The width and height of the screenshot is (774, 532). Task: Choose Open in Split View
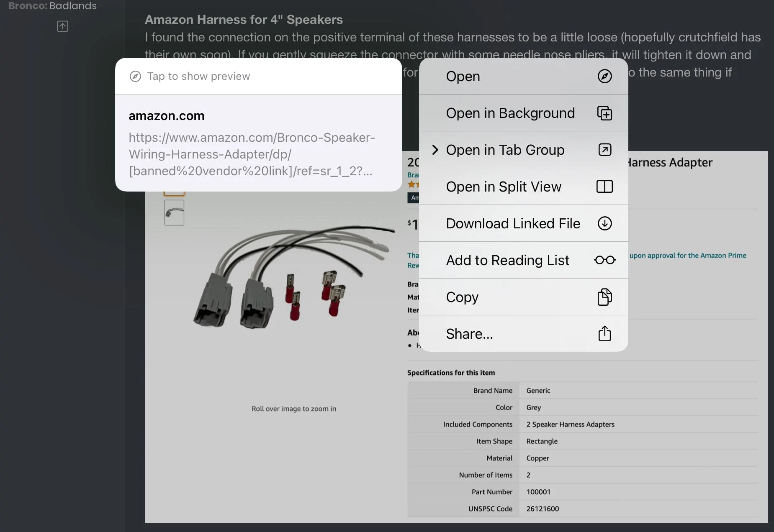(x=523, y=187)
